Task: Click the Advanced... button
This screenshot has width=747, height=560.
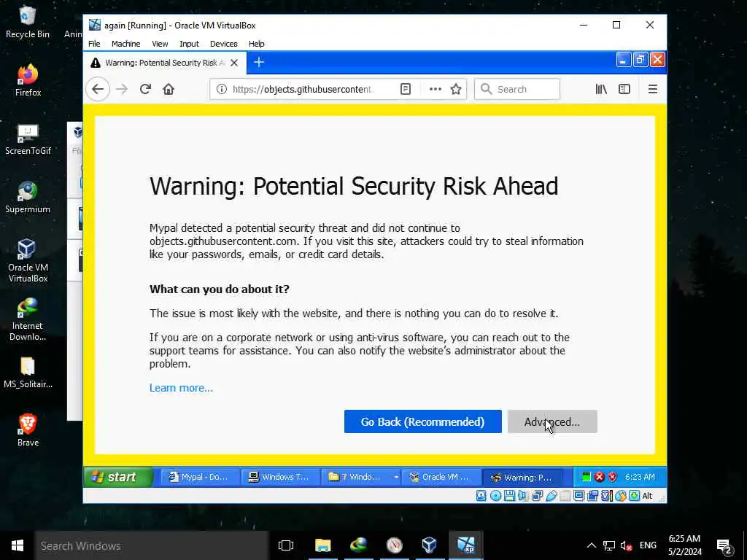Action: 552,421
